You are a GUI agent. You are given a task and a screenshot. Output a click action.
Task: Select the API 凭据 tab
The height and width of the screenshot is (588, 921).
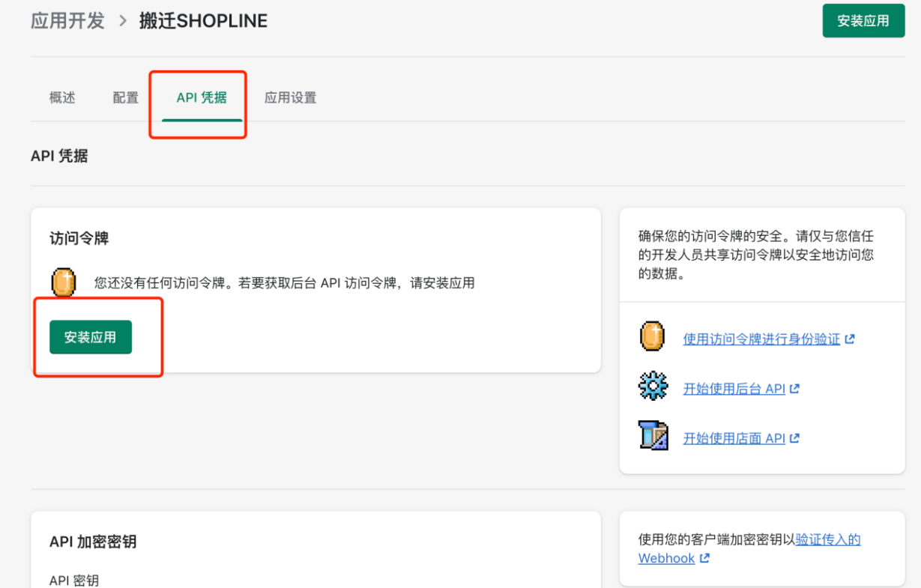point(201,97)
